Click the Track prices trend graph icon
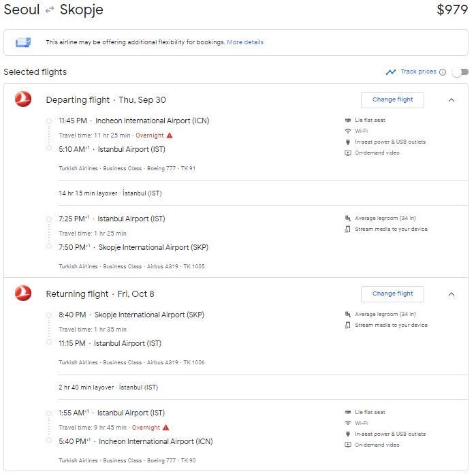This screenshot has width=476, height=476. [391, 72]
